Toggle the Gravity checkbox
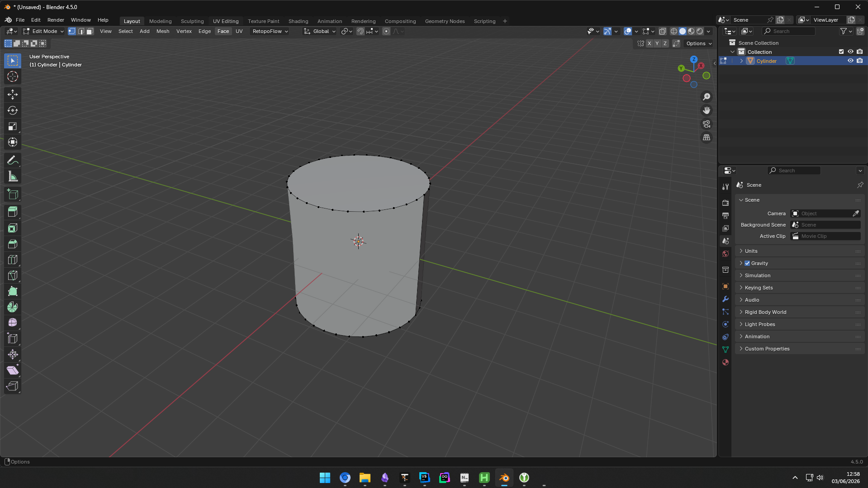Image resolution: width=868 pixels, height=488 pixels. pos(747,263)
